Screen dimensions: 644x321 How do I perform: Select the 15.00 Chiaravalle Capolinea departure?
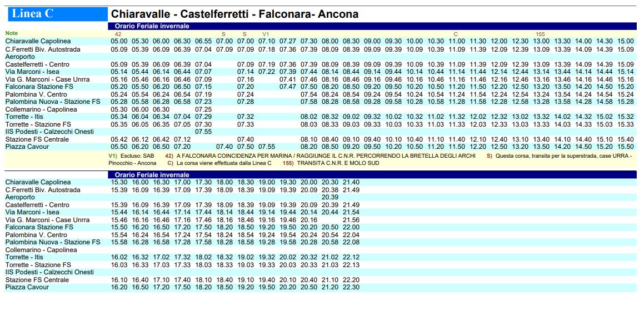point(626,42)
